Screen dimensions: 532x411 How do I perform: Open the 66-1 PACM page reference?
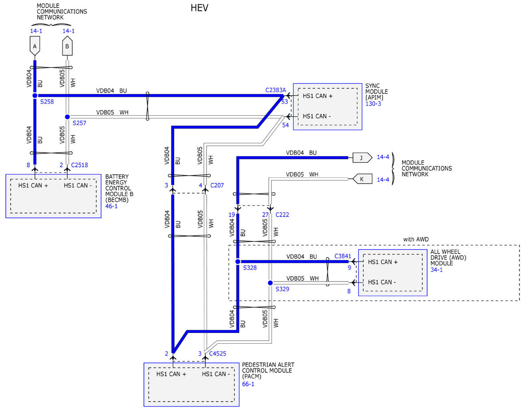pos(248,384)
